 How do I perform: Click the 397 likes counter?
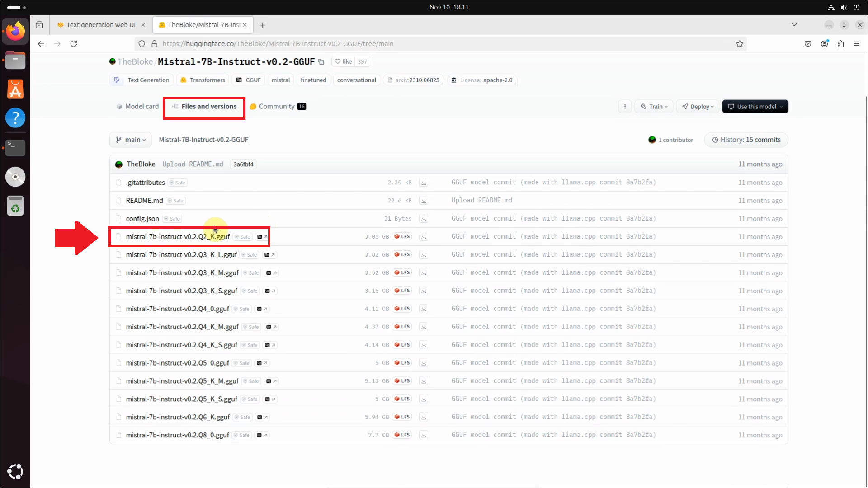(363, 62)
